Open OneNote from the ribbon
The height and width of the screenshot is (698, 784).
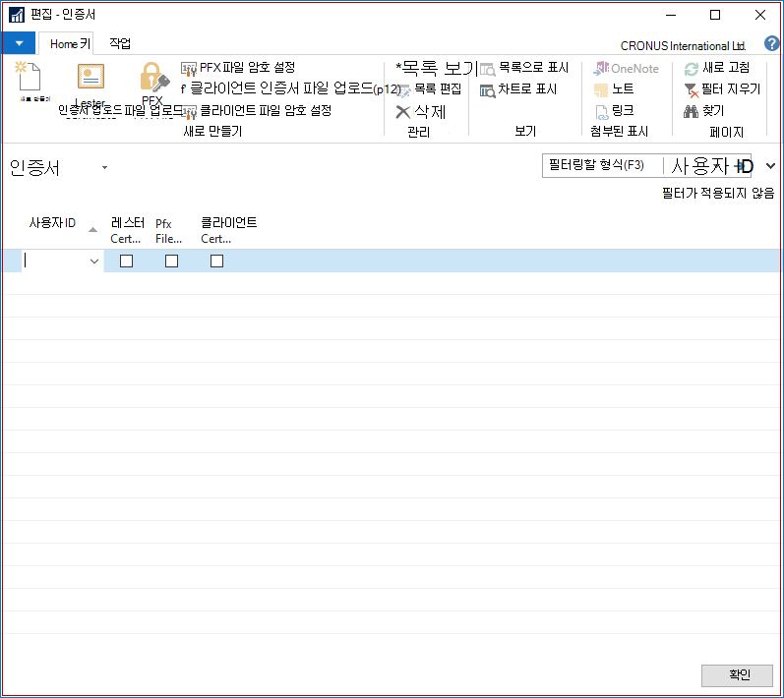tap(626, 68)
